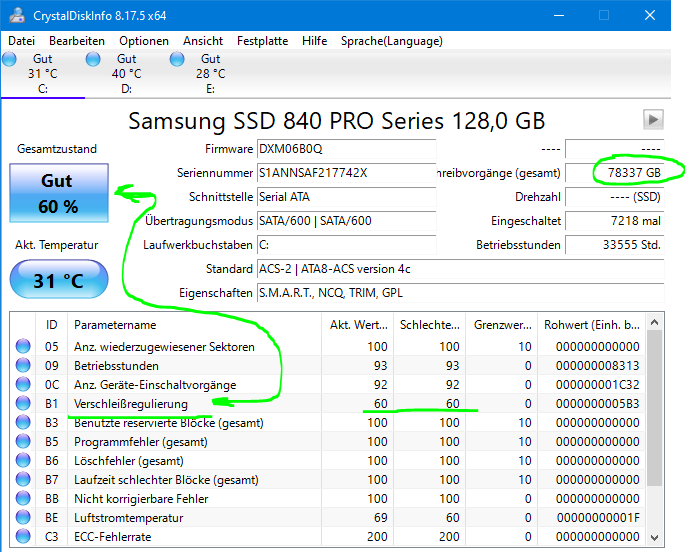The width and height of the screenshot is (685, 552).
Task: Select the Anz. Geräte-Einschaltvorgänge row
Action: [x=328, y=385]
